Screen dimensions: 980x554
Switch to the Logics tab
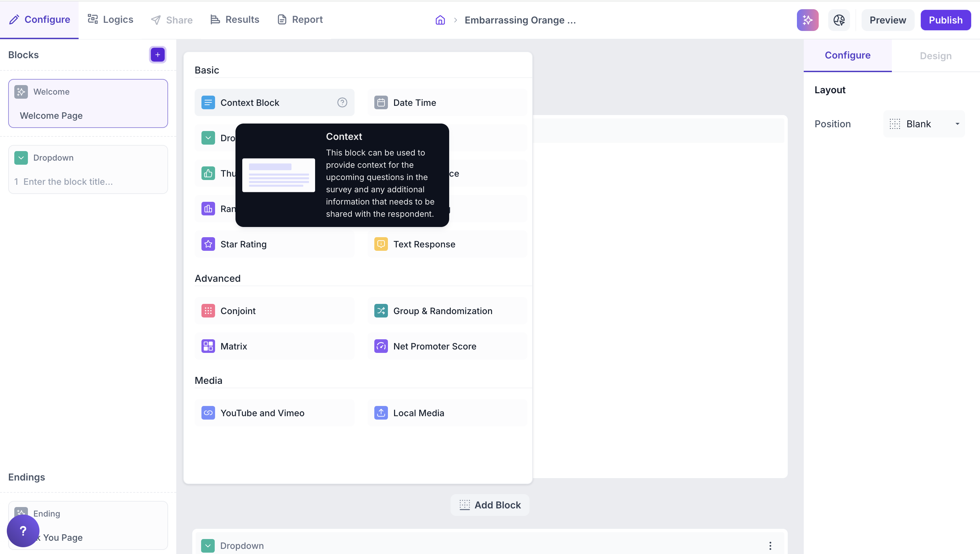[x=110, y=20]
